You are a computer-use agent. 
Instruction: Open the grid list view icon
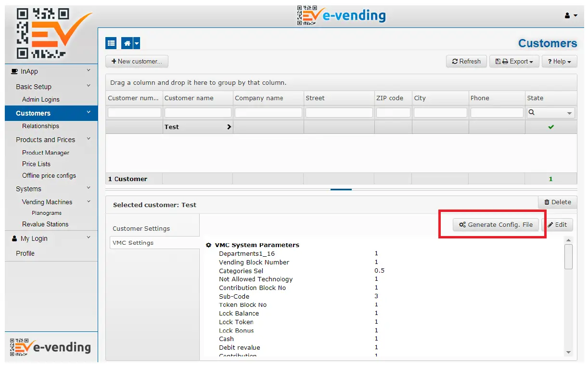pos(111,43)
